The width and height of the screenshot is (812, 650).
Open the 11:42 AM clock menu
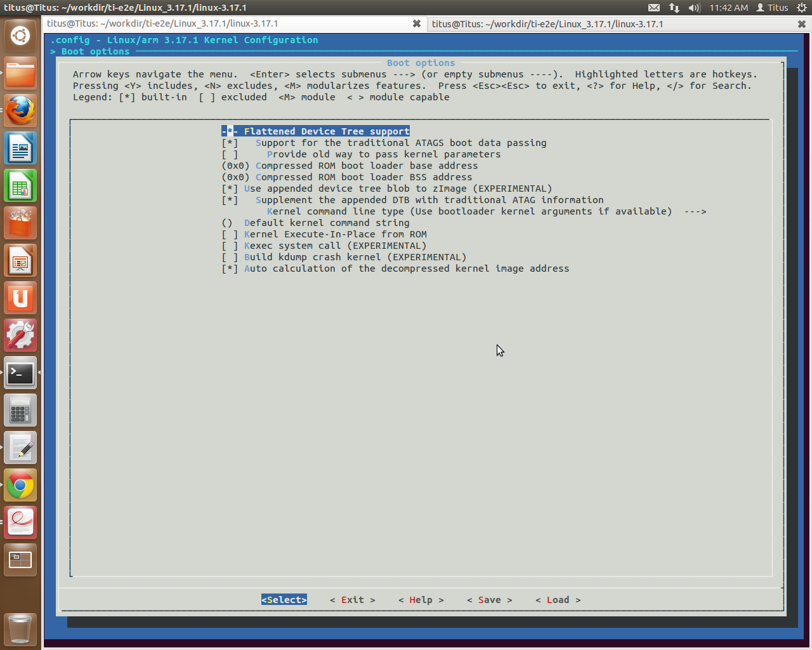point(729,8)
